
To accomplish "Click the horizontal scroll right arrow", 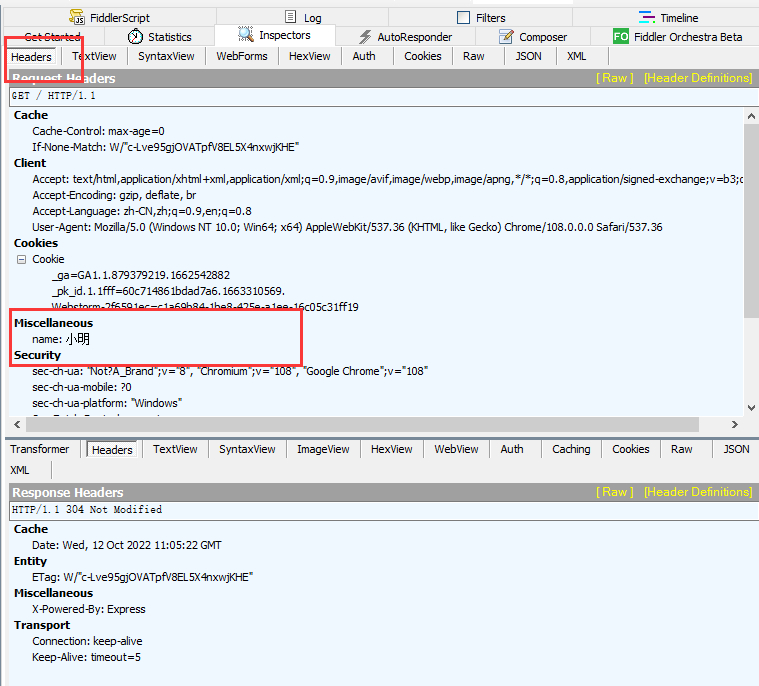I will point(734,425).
